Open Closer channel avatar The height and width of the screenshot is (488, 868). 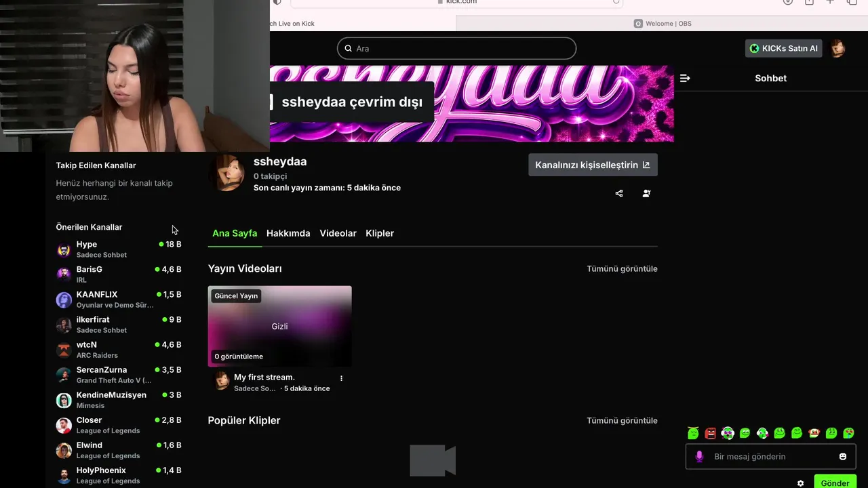(64, 425)
